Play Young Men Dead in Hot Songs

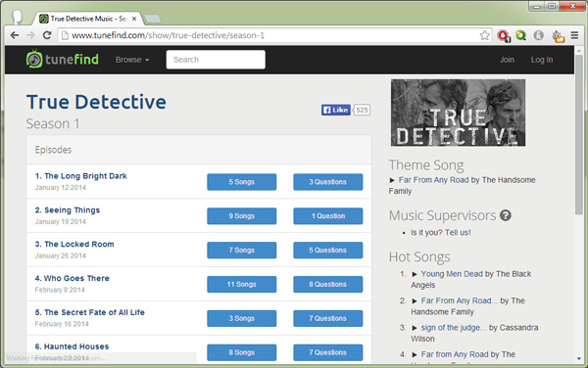tap(415, 274)
